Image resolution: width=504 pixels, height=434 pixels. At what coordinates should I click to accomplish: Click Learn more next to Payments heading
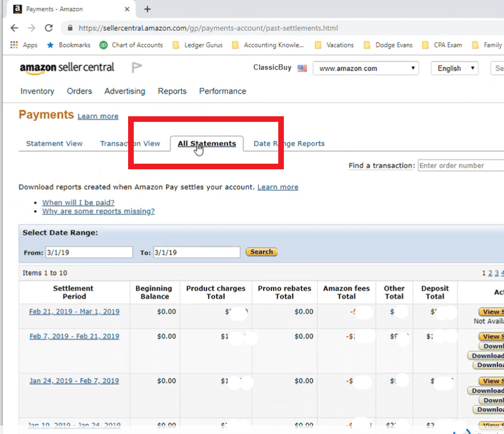(98, 116)
